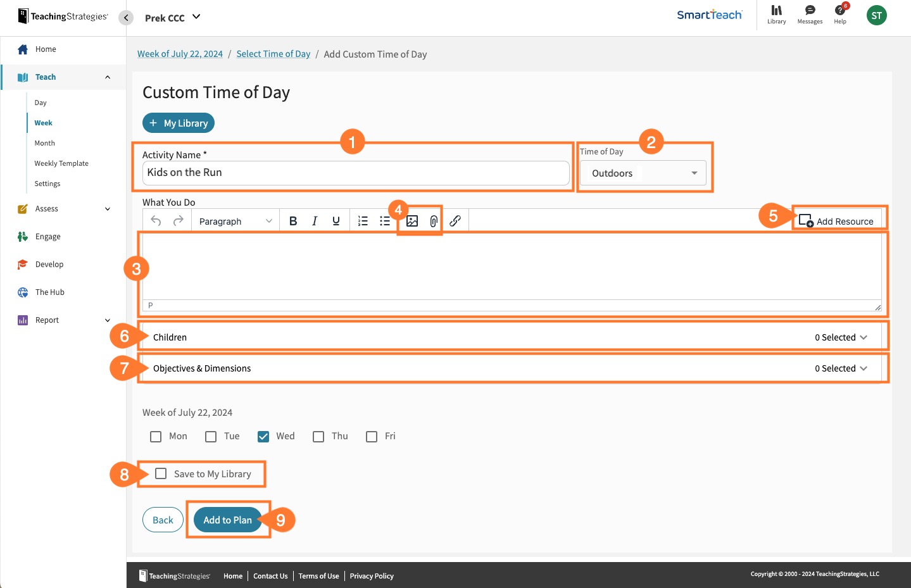Create a bulleted list
The width and height of the screenshot is (911, 588).
384,220
